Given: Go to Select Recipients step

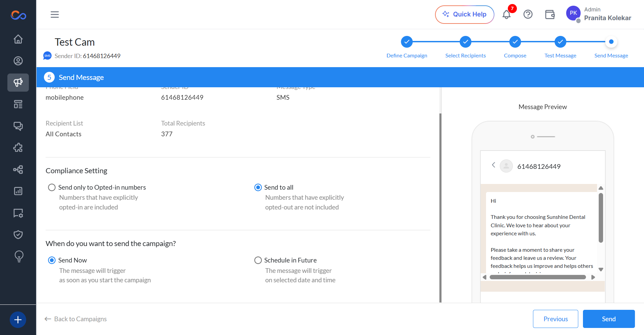Looking at the screenshot, I should point(466,42).
